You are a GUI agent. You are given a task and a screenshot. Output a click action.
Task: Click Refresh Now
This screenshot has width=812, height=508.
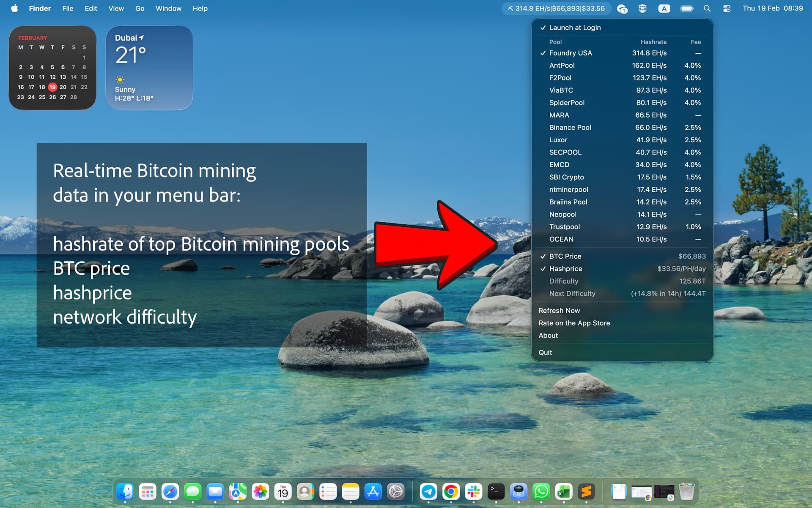coord(559,310)
